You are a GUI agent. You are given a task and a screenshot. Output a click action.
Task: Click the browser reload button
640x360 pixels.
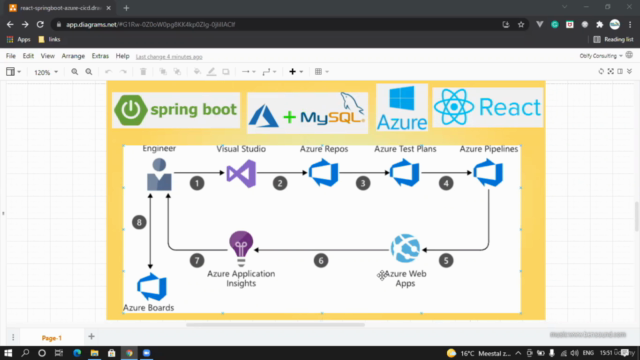tap(40, 24)
